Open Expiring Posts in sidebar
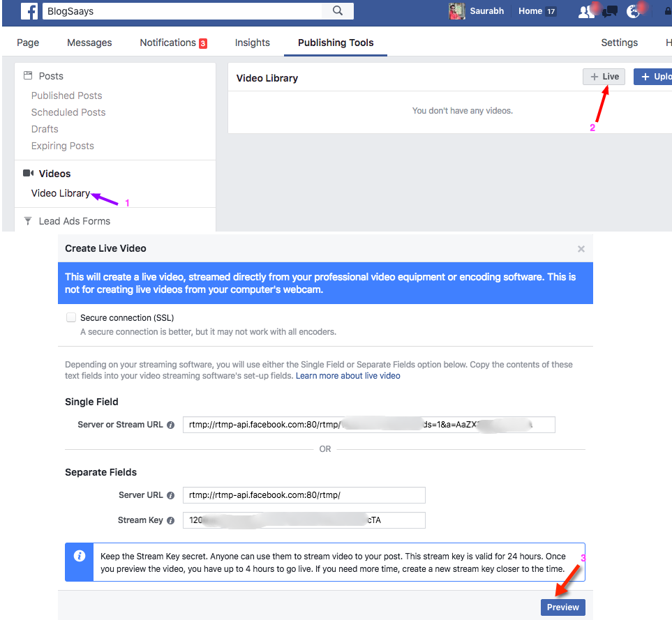This screenshot has width=672, height=620. [63, 146]
